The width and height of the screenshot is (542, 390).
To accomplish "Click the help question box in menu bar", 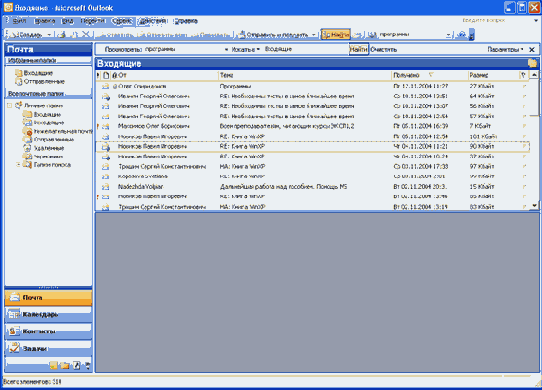I will tap(496, 20).
